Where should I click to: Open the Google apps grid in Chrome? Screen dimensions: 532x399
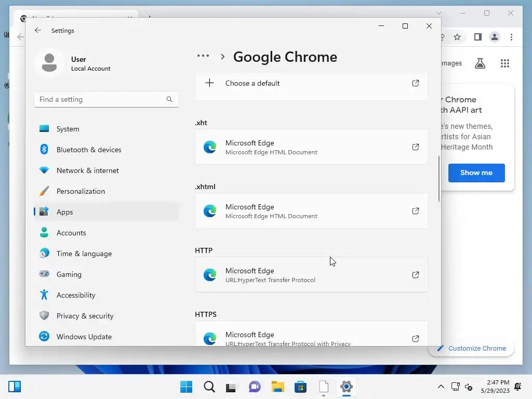click(505, 63)
